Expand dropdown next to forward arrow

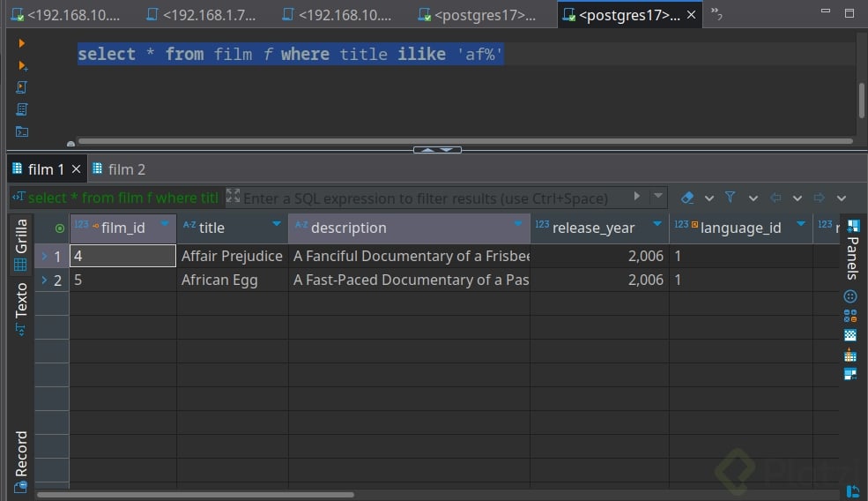tap(842, 198)
